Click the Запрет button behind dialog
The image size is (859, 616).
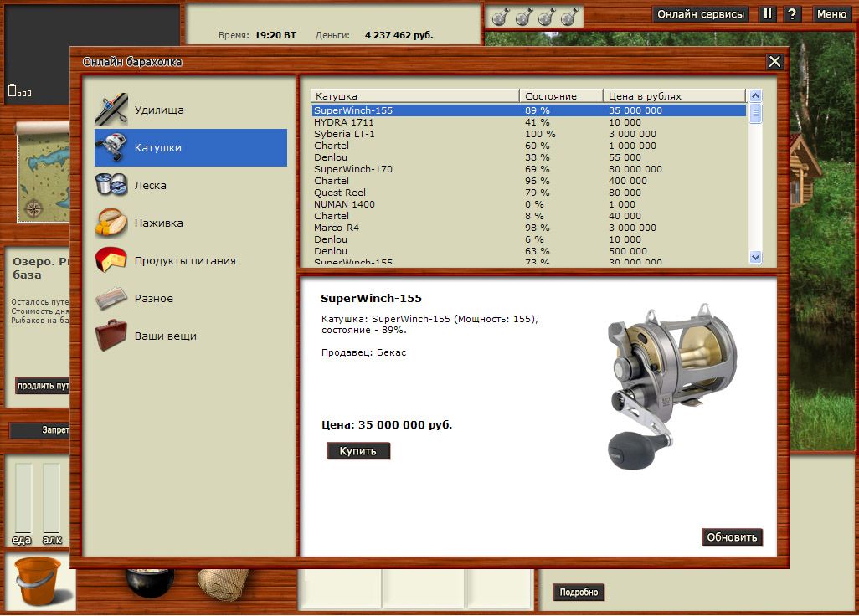pyautogui.click(x=40, y=430)
